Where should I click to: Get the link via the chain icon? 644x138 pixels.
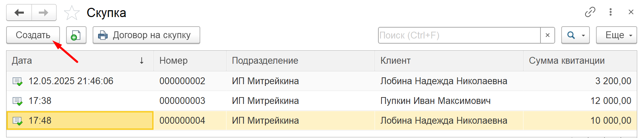click(x=590, y=12)
